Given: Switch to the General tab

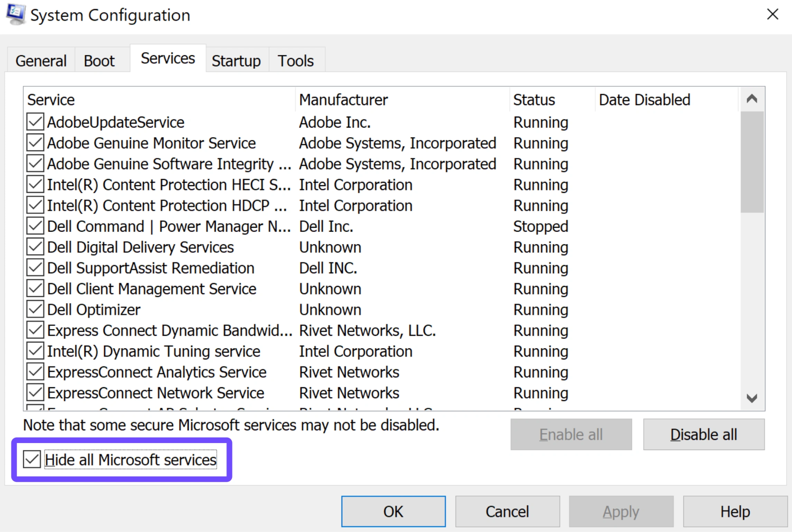Looking at the screenshot, I should click(41, 61).
